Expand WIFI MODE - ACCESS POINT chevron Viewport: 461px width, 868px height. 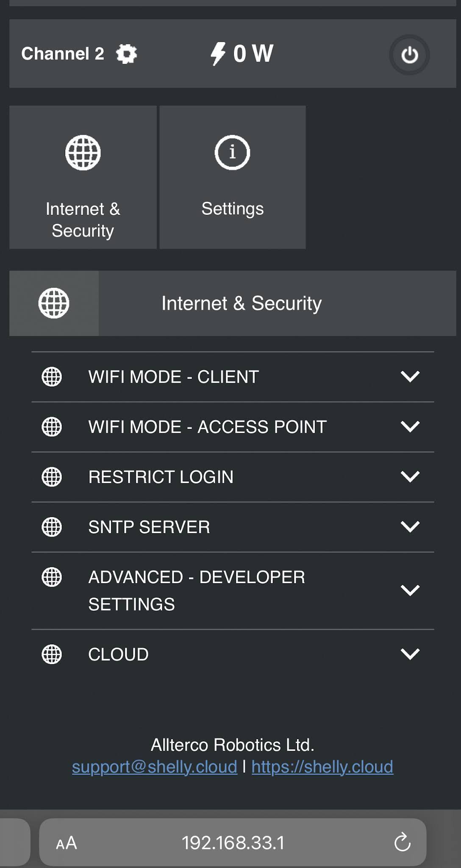410,426
